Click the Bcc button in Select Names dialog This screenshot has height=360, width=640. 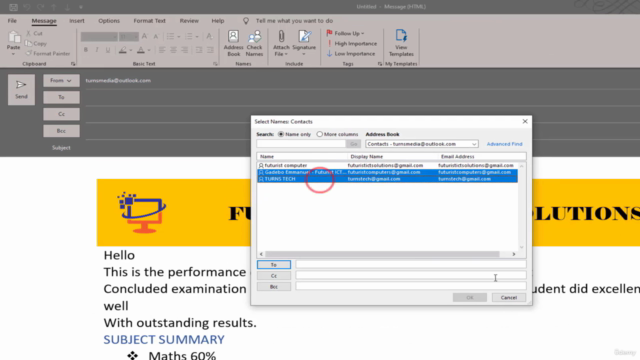(x=274, y=287)
